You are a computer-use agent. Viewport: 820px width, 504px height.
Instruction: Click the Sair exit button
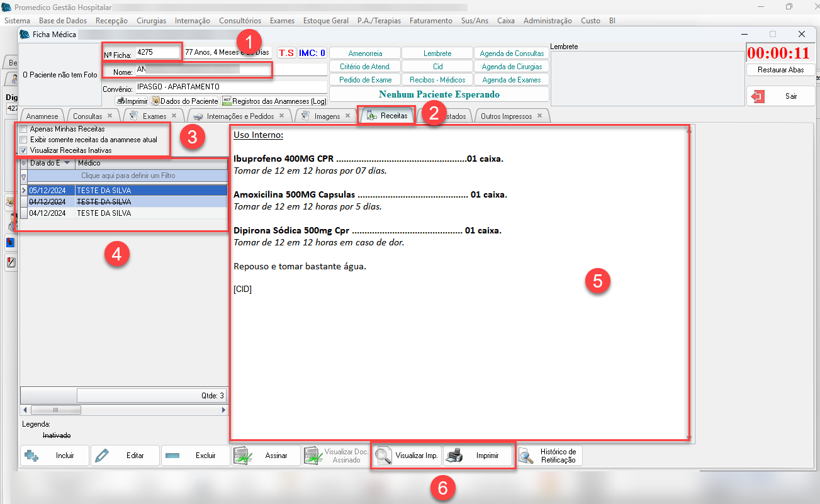780,96
